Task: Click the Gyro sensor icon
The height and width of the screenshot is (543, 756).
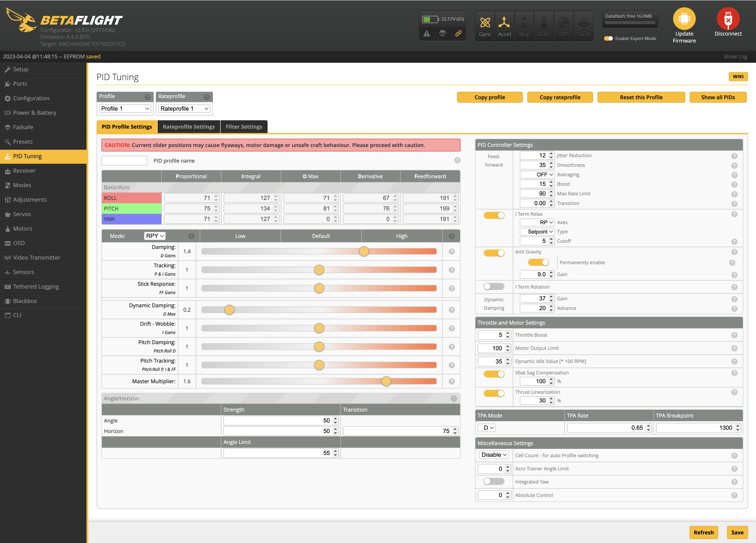Action: tap(485, 23)
